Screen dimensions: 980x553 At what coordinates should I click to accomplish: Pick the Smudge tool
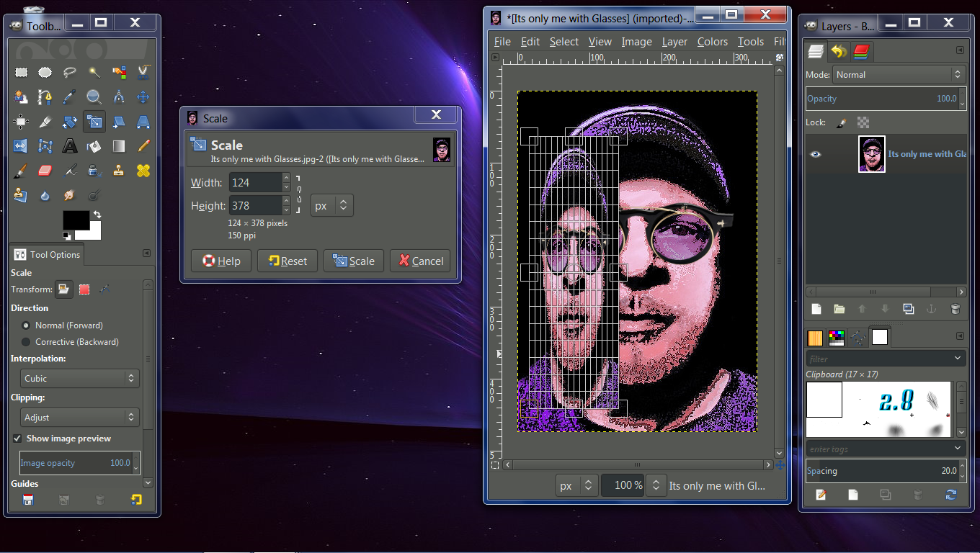point(69,195)
